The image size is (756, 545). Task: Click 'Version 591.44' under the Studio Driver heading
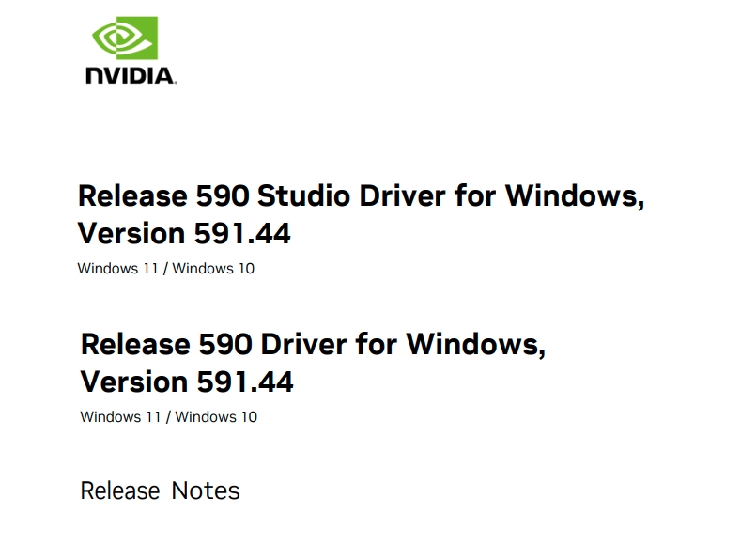click(x=184, y=233)
